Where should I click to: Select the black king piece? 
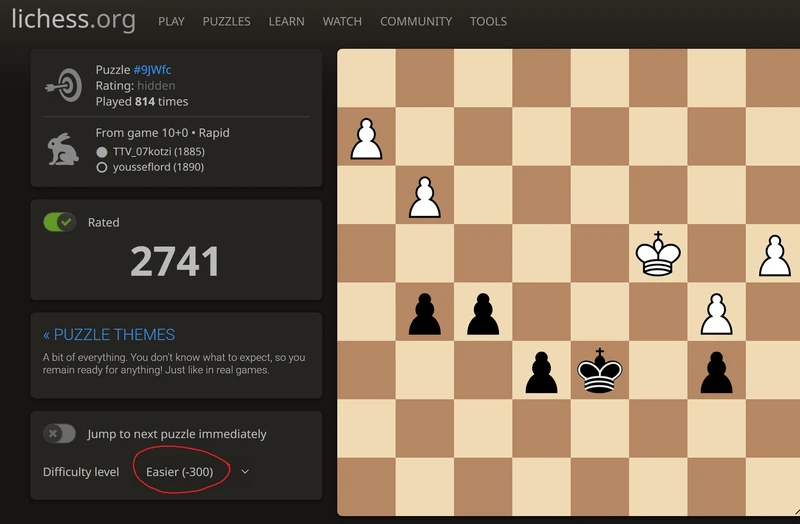pyautogui.click(x=599, y=370)
